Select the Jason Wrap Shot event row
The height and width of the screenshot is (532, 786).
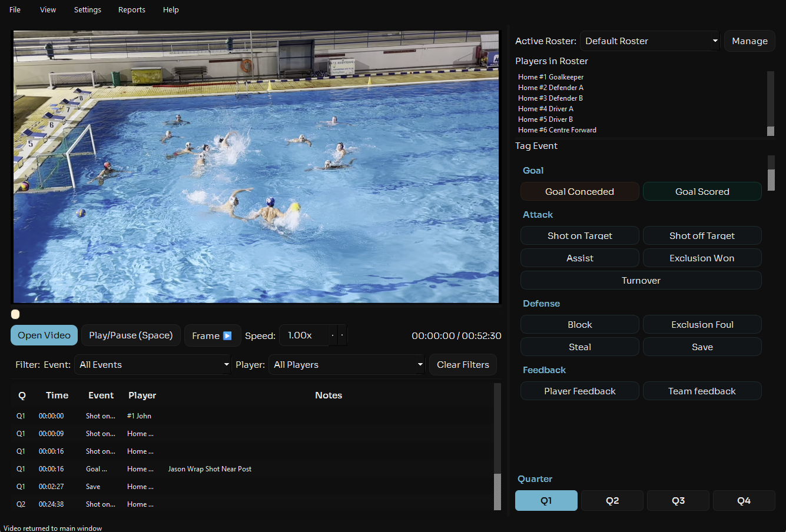point(210,469)
